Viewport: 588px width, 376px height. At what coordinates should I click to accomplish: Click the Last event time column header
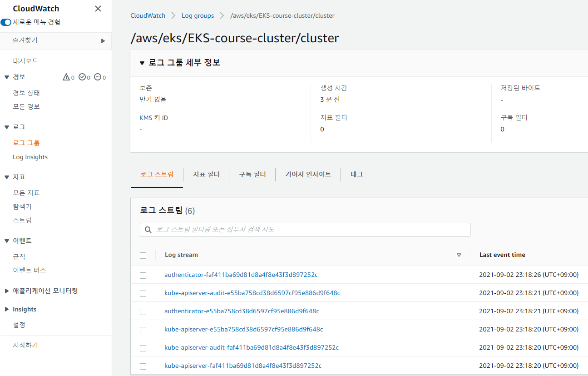(x=502, y=255)
